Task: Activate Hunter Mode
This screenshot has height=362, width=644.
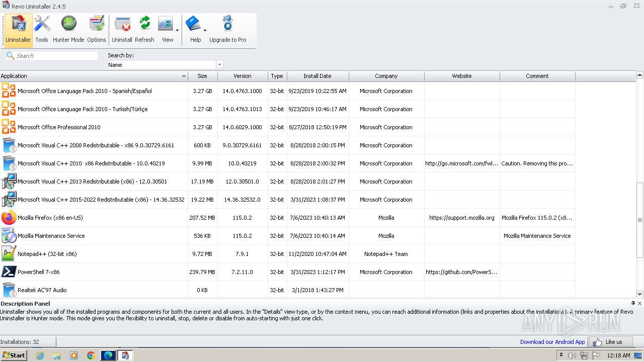Action: pos(68,29)
